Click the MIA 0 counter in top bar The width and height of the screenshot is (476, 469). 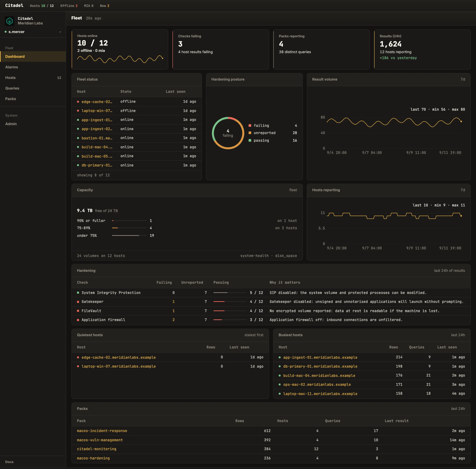pos(89,6)
